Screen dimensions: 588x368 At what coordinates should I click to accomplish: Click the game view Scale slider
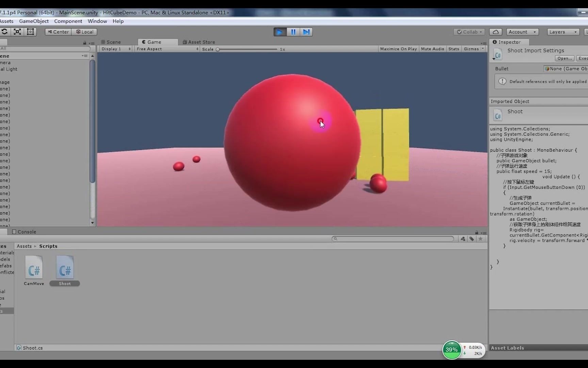[x=247, y=49]
